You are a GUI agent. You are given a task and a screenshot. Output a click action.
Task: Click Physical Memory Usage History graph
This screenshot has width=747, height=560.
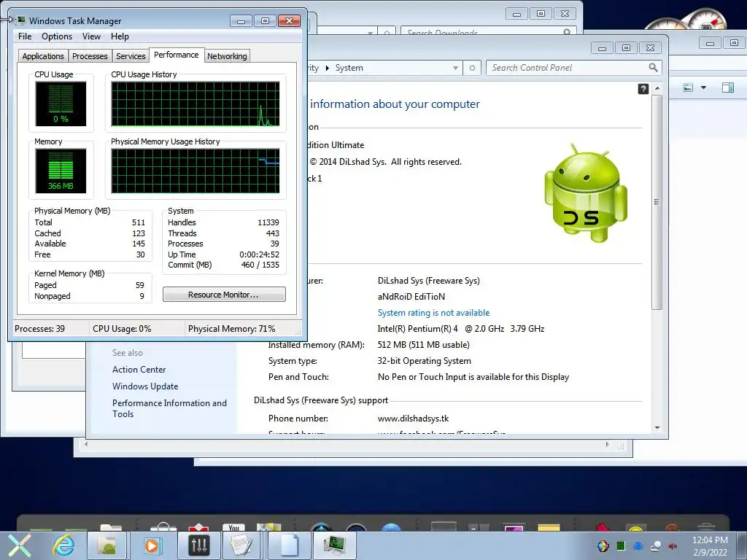point(196,171)
